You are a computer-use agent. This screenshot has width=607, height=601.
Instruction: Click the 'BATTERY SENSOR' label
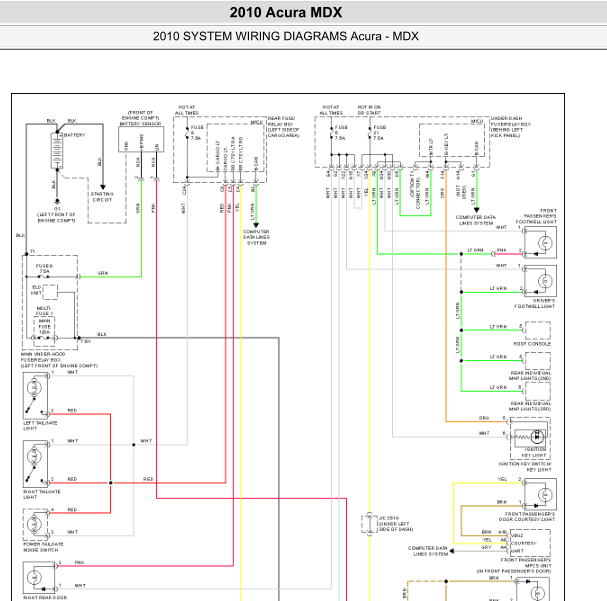point(140,123)
